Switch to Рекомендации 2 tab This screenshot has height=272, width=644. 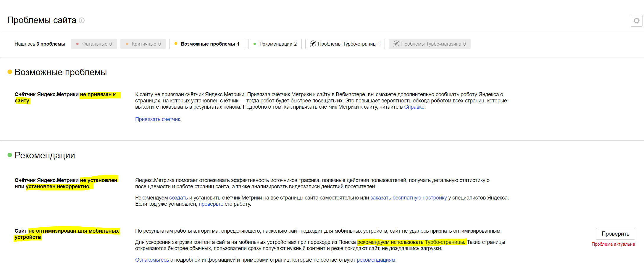(275, 44)
